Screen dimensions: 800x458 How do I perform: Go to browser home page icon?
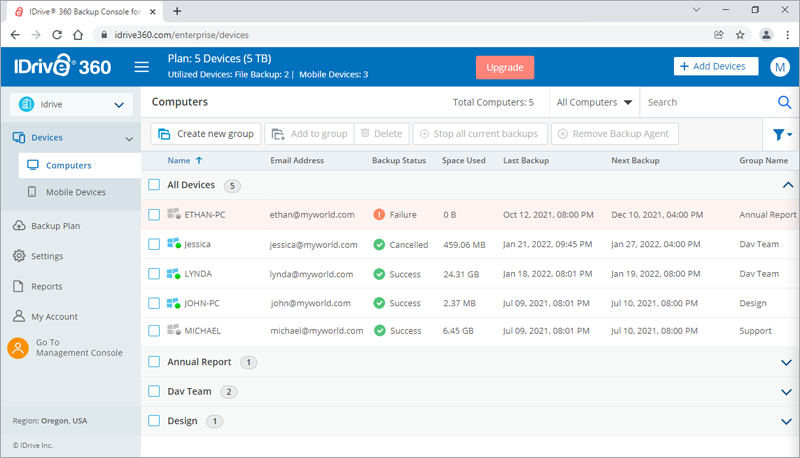[x=78, y=35]
